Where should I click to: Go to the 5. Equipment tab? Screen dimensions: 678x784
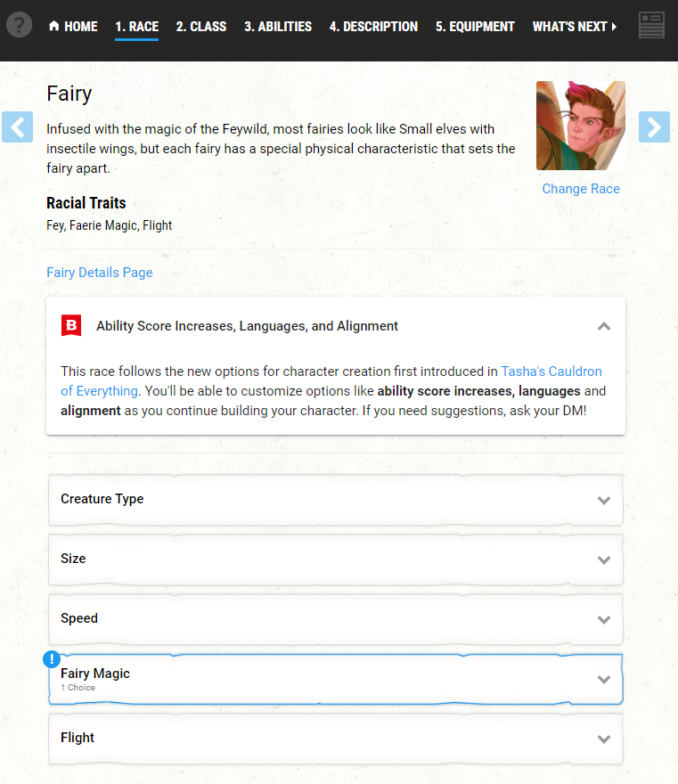(475, 27)
